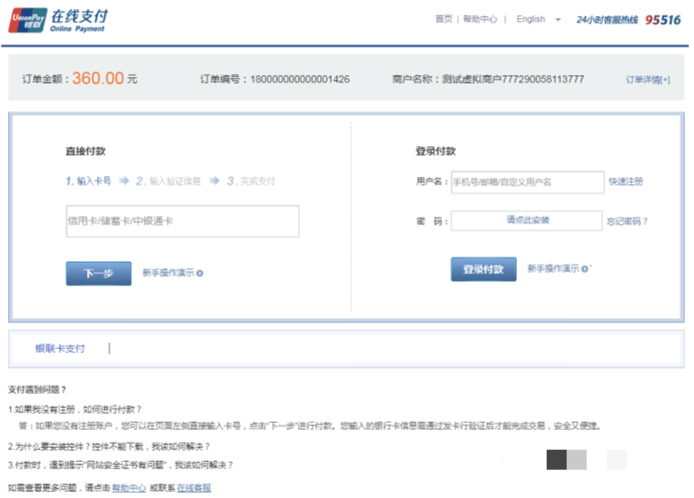Open left 新手操作演示 demo link
This screenshot has width=694, height=498.
tap(167, 272)
